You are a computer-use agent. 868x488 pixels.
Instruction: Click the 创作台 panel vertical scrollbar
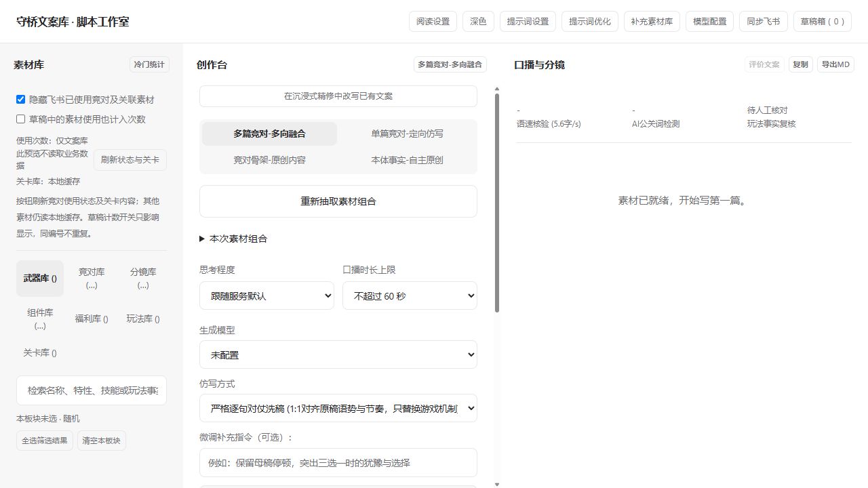[497, 202]
